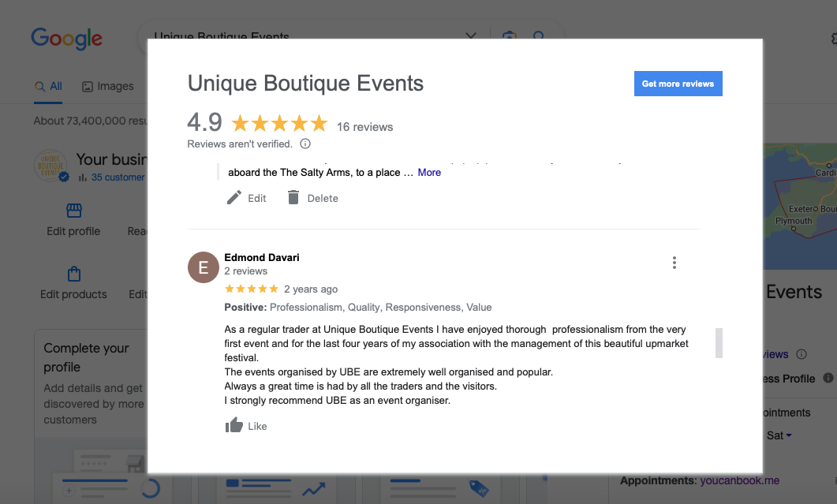This screenshot has height=504, width=837.
Task: Open the info icon beside Reviews aren't verified
Action: pos(305,144)
